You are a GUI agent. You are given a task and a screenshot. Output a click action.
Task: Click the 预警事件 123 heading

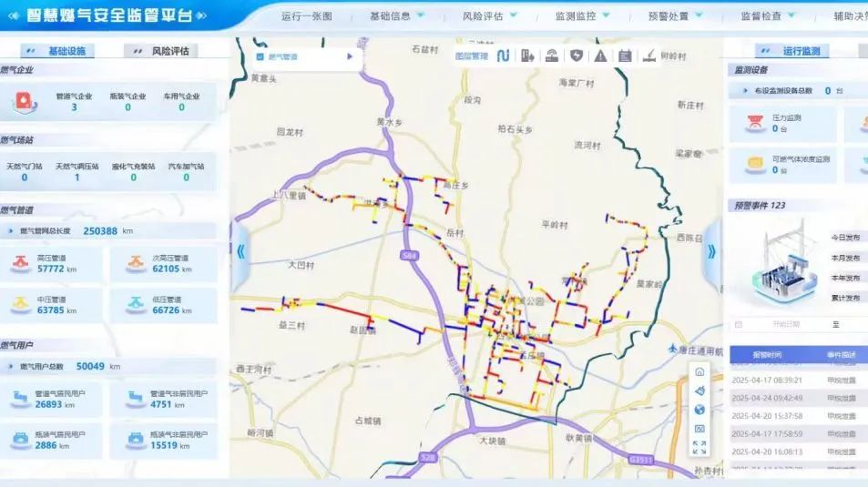tap(760, 206)
